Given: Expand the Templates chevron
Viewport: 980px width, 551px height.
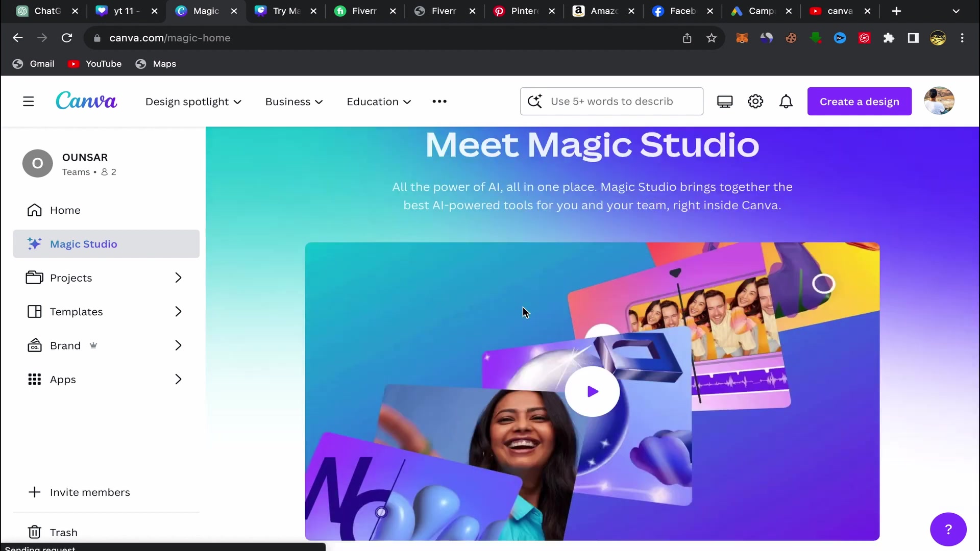Looking at the screenshot, I should click(x=178, y=312).
